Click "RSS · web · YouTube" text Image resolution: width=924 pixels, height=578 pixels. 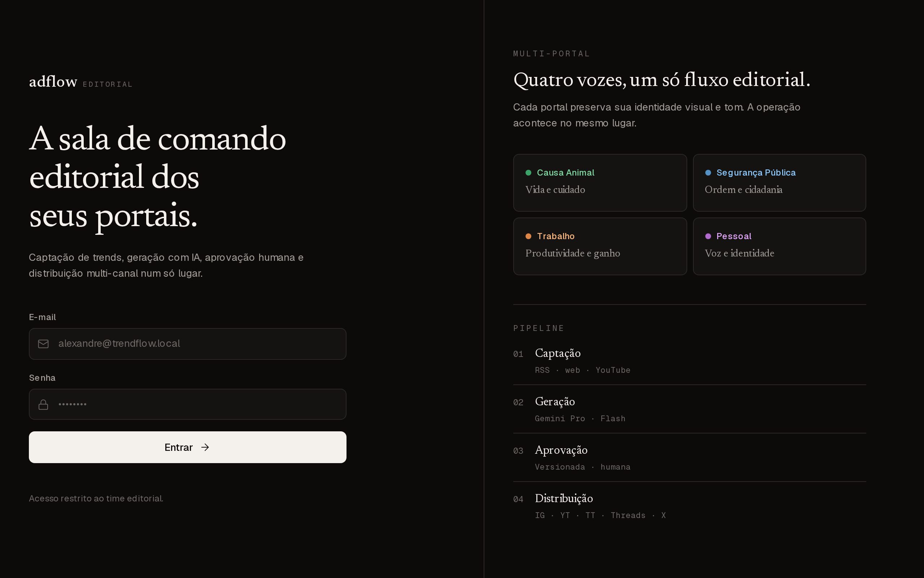[583, 370]
